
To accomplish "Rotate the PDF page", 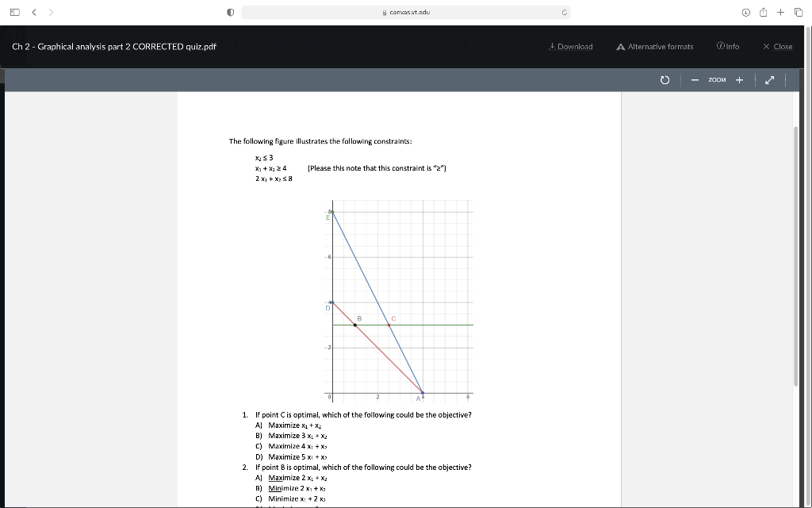I will click(x=664, y=79).
